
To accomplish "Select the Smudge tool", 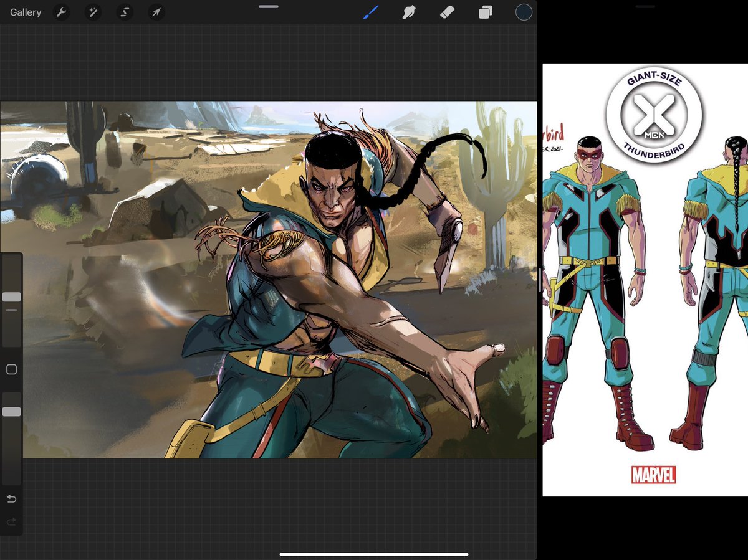I will click(x=409, y=12).
